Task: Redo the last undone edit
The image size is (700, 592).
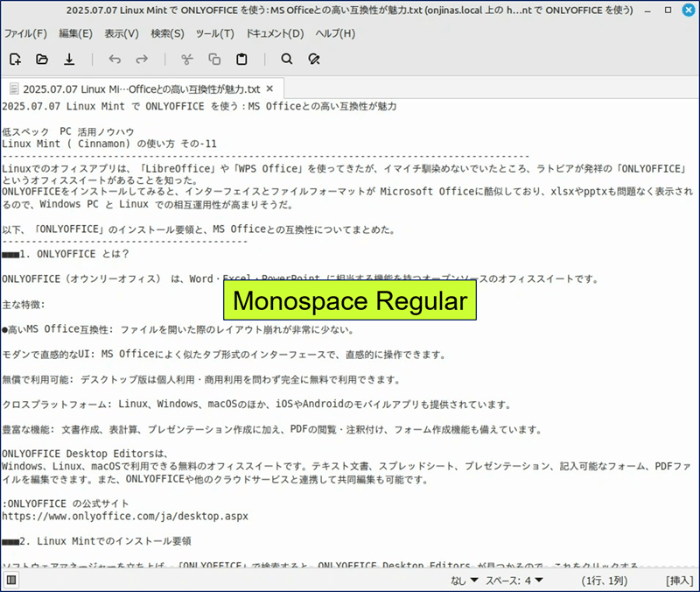Action: coord(142,59)
